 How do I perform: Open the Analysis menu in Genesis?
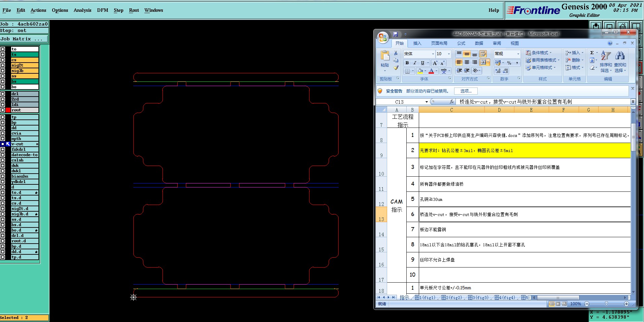(x=82, y=10)
